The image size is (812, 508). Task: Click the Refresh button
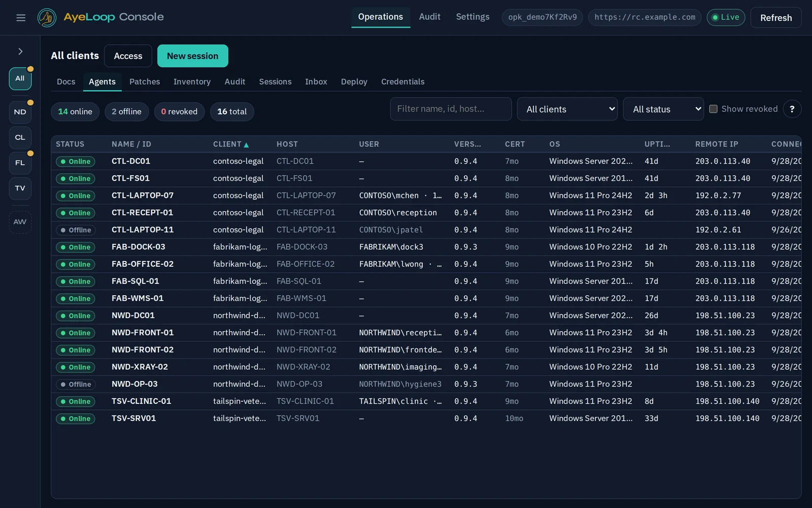[775, 18]
